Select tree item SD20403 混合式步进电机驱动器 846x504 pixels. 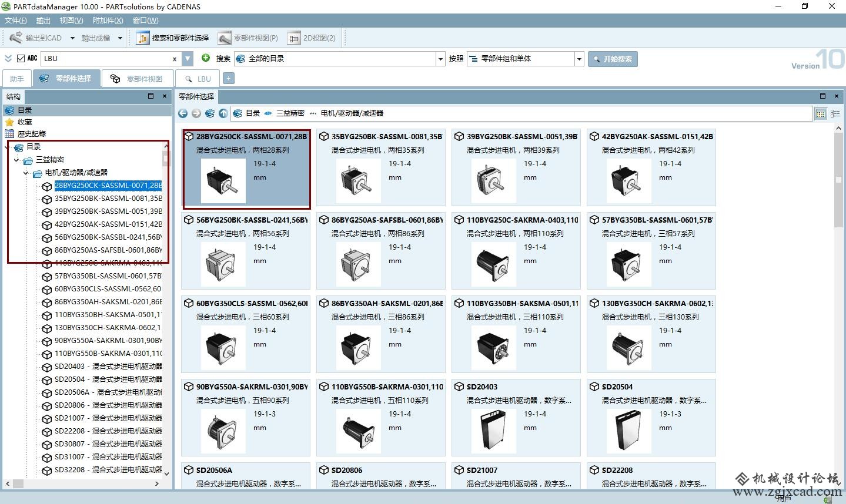pos(108,367)
